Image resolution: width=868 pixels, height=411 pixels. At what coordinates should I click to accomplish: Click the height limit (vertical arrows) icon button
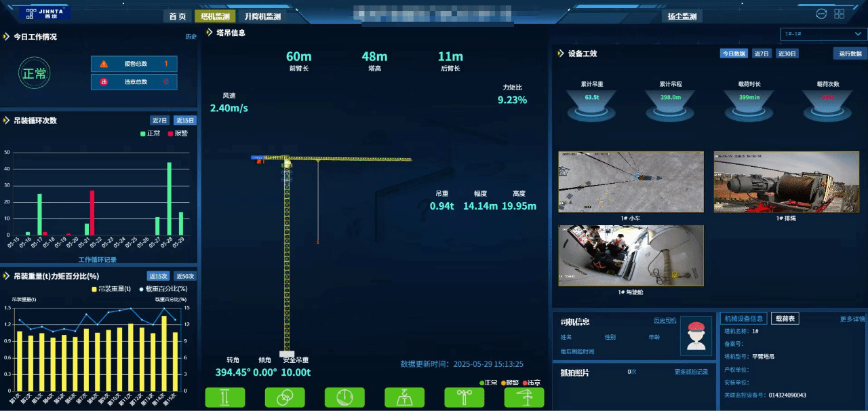pyautogui.click(x=225, y=397)
